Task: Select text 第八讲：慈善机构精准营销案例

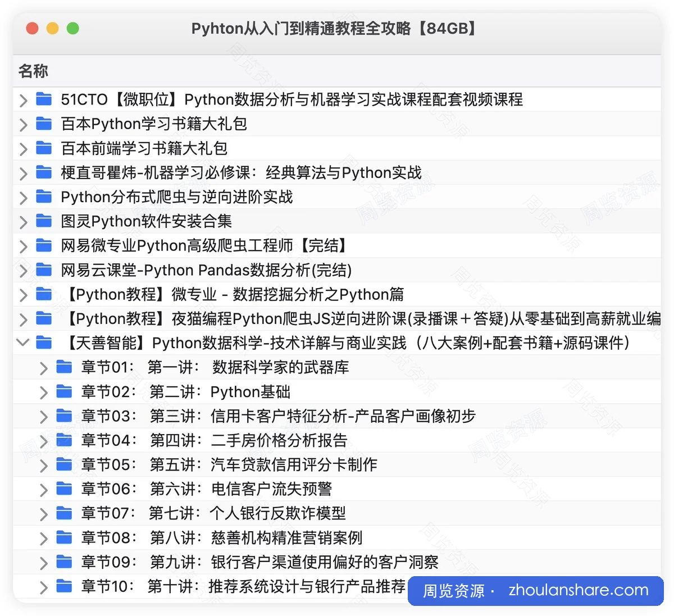Action: (x=256, y=538)
